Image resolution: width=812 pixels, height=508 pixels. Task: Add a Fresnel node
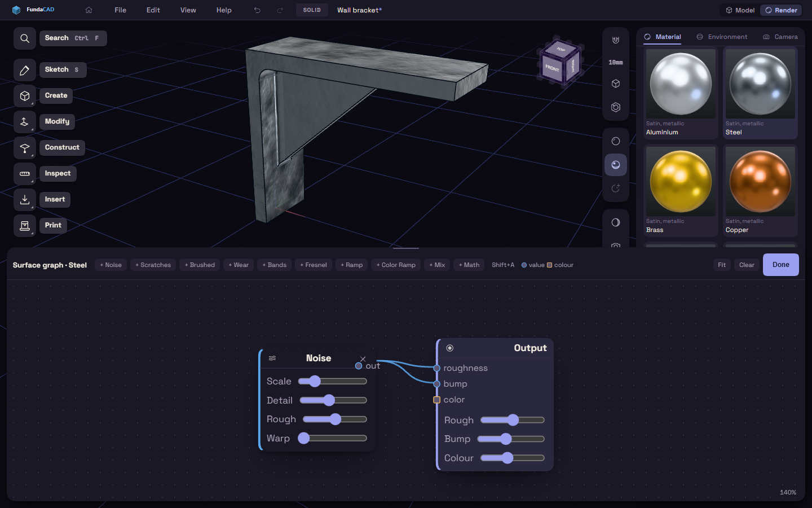[314, 265]
